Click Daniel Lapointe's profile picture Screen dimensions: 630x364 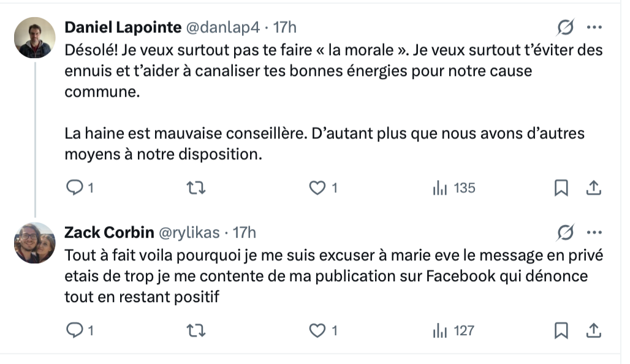(35, 37)
